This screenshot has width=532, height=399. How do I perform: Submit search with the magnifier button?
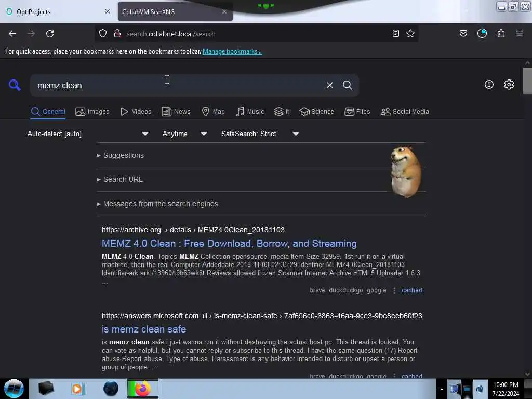tap(347, 85)
